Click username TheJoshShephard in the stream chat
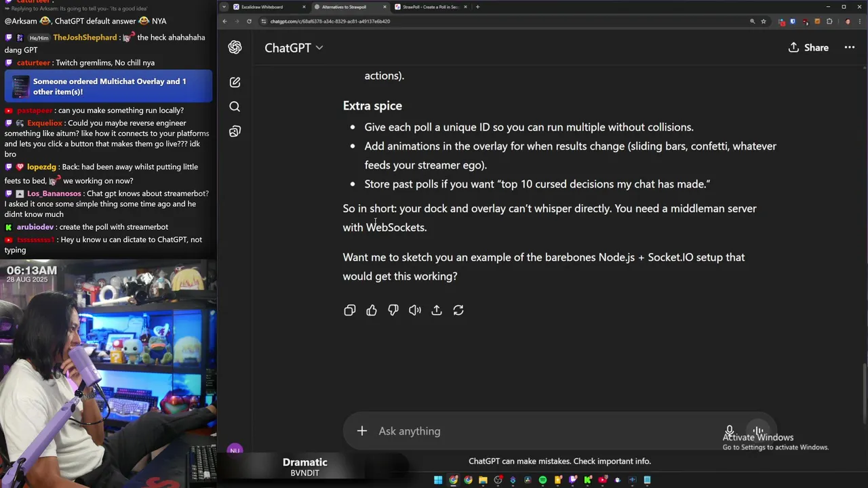The width and height of the screenshot is (868, 488). pyautogui.click(x=85, y=37)
